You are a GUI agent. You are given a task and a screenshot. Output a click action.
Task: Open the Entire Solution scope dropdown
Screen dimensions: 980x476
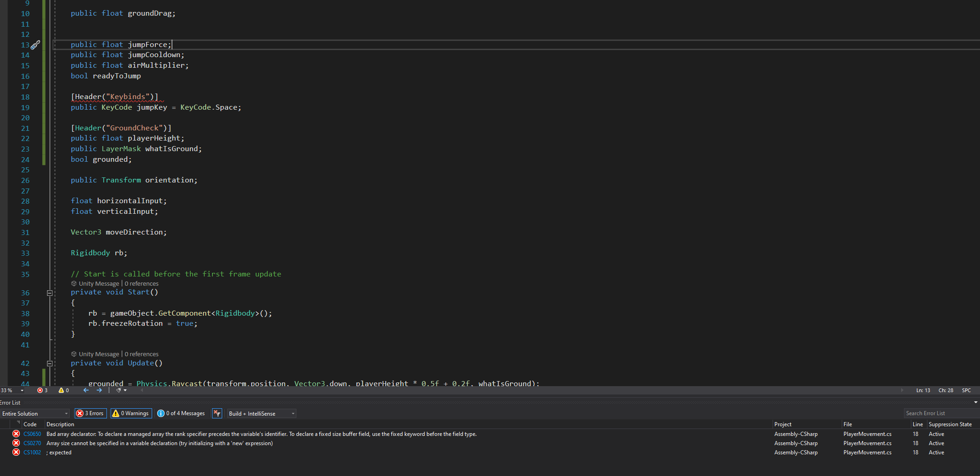(x=35, y=413)
